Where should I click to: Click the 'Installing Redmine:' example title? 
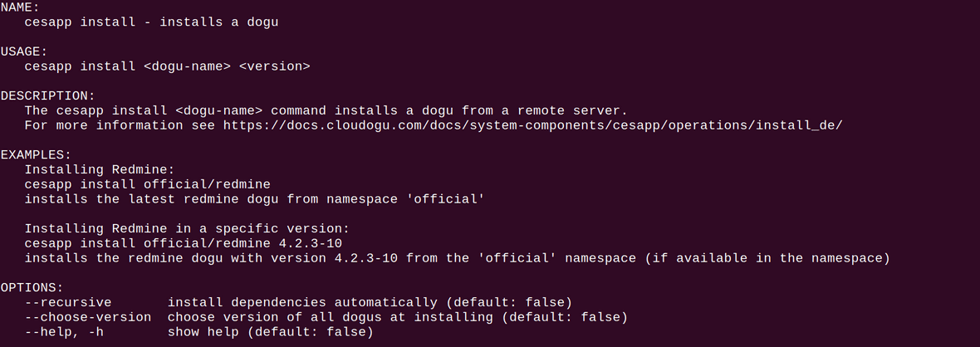pos(100,169)
